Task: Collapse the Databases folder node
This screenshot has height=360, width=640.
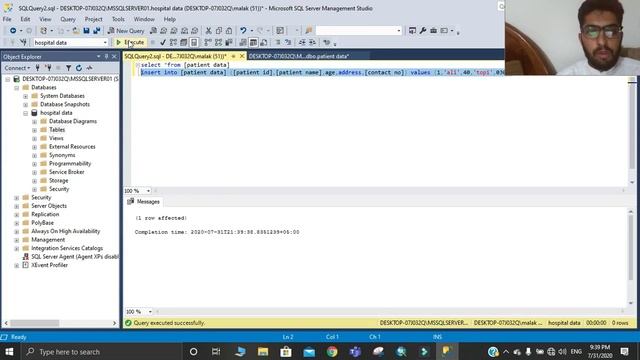Action: point(16,88)
